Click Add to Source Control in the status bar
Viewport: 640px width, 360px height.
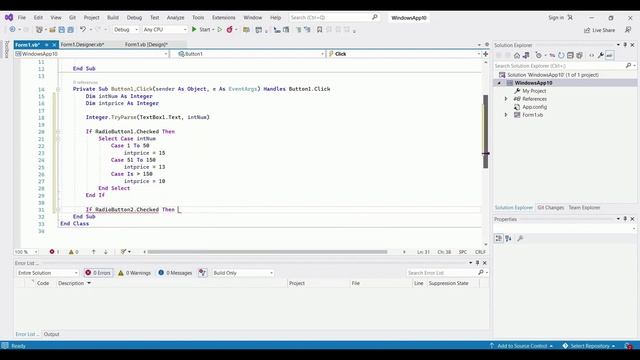point(522,346)
